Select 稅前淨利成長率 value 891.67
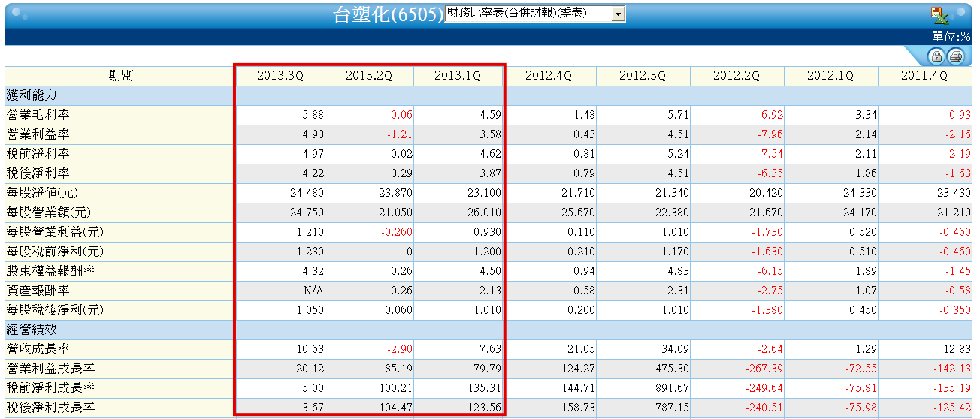This screenshot has height=419, width=980. 673,388
